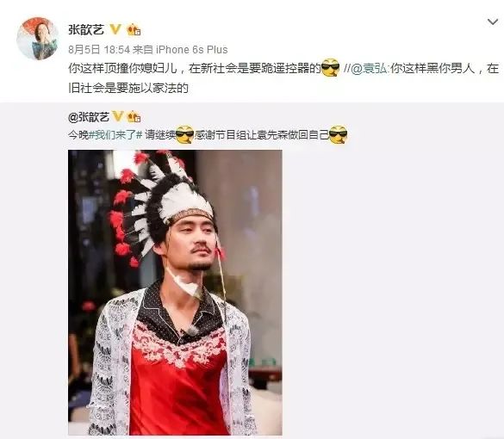Enlarge the feathered headdress photo

(x=175, y=293)
